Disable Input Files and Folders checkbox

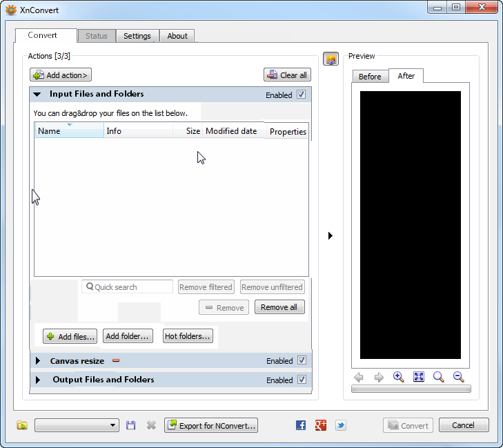coord(302,95)
